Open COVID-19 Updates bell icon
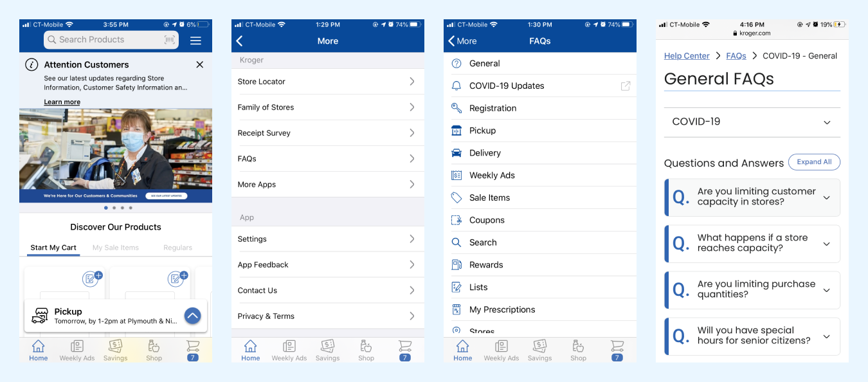This screenshot has height=382, width=868. pyautogui.click(x=457, y=86)
